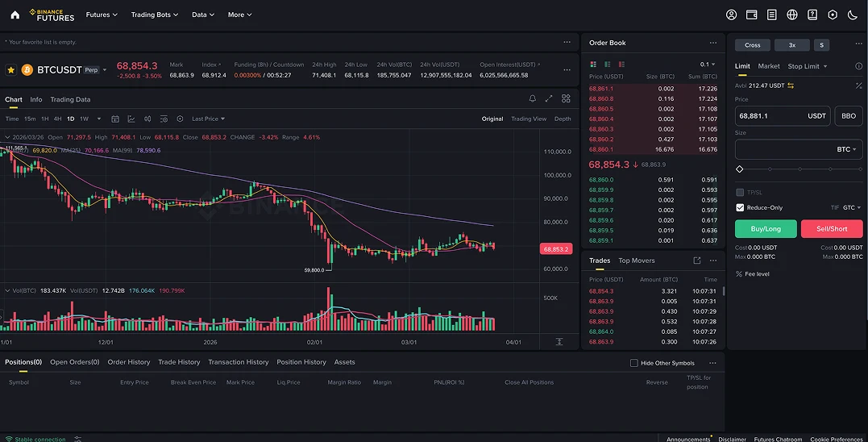
Task: Expand the BTCUSDT symbol selector arrow
Action: coord(105,70)
